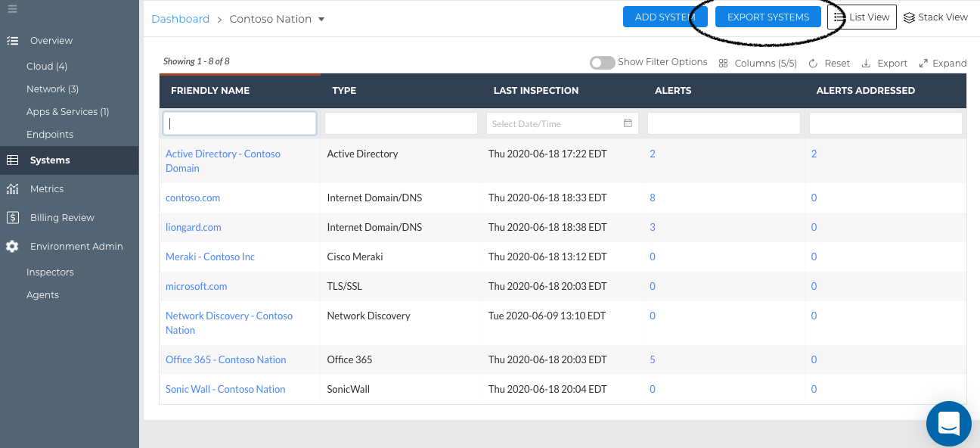
Task: Open the Contoso Nation environment dropdown
Action: tap(321, 19)
